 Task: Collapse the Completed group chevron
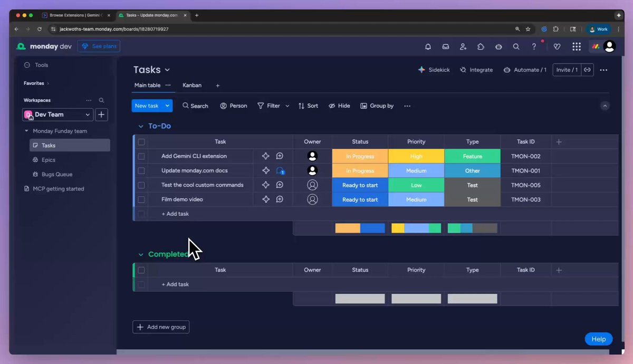coord(141,255)
